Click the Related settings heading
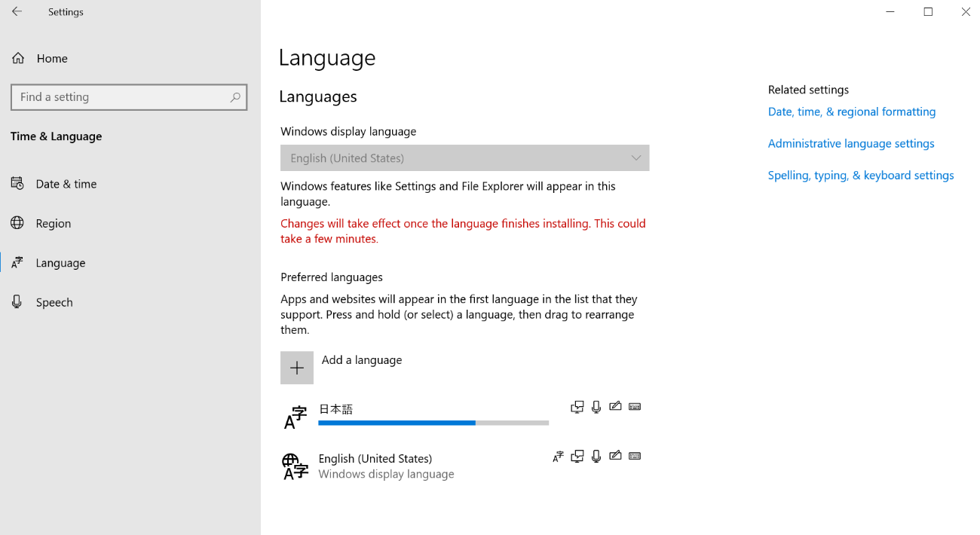Image resolution: width=980 pixels, height=535 pixels. 808,89
